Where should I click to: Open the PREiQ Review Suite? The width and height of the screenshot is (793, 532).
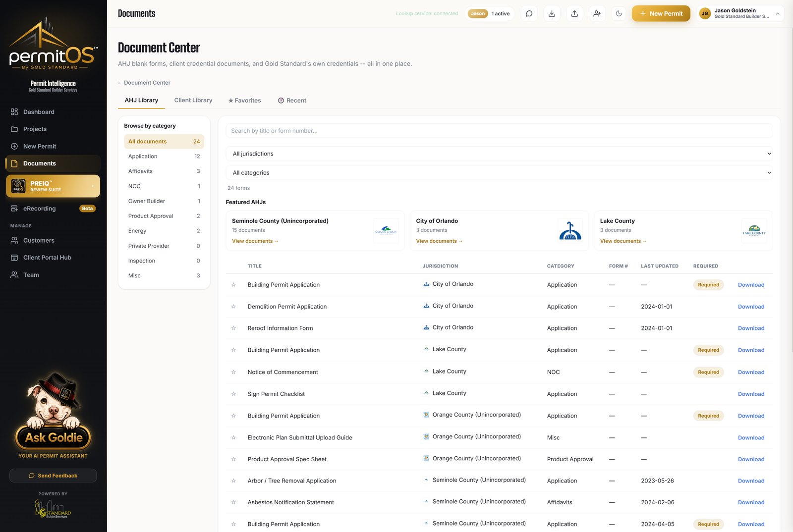click(53, 186)
